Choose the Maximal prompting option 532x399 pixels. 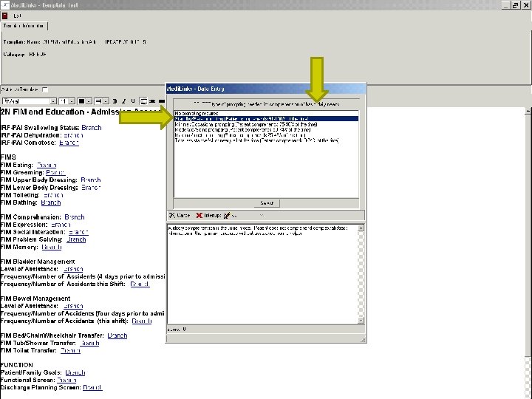tap(266, 135)
